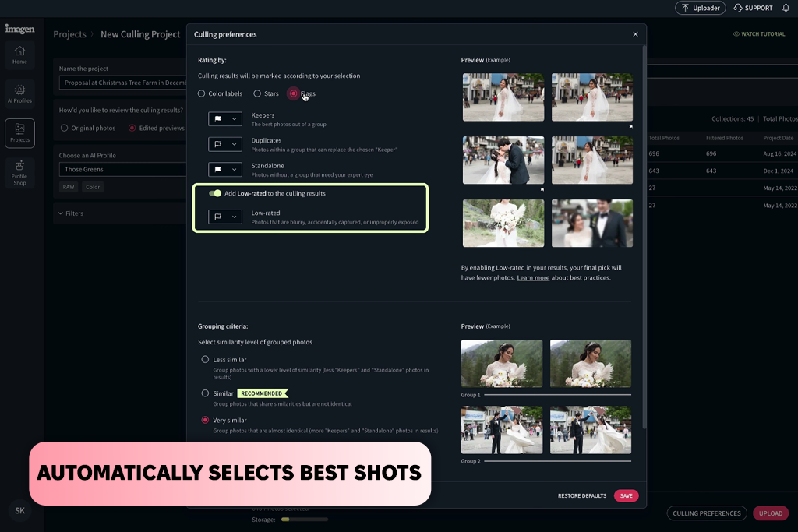The image size is (798, 532).
Task: Click kissing couple preview thumbnail
Action: 503,160
